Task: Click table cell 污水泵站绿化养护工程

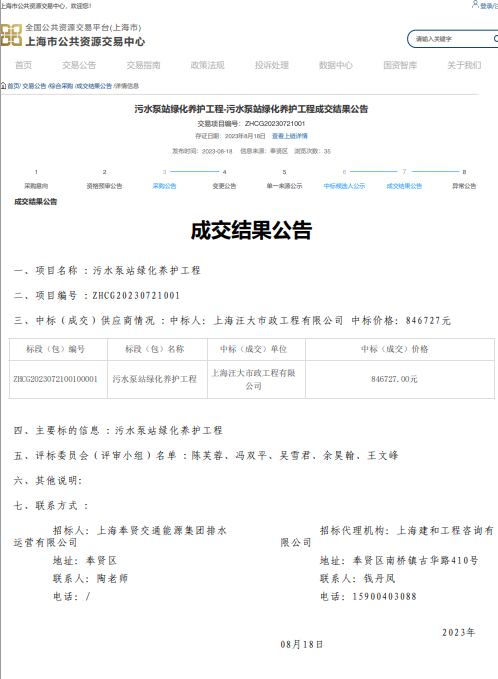Action: 155,379
